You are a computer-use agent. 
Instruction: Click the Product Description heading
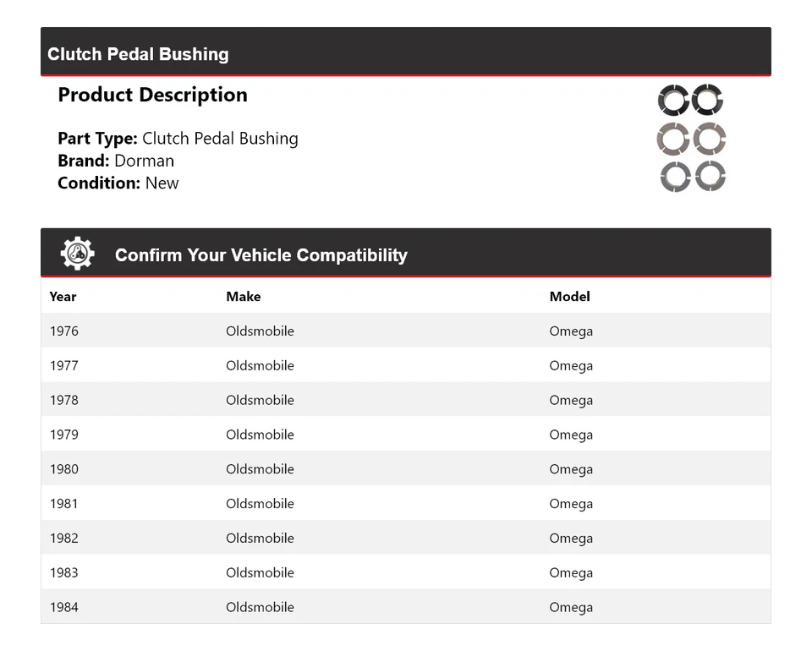152,95
